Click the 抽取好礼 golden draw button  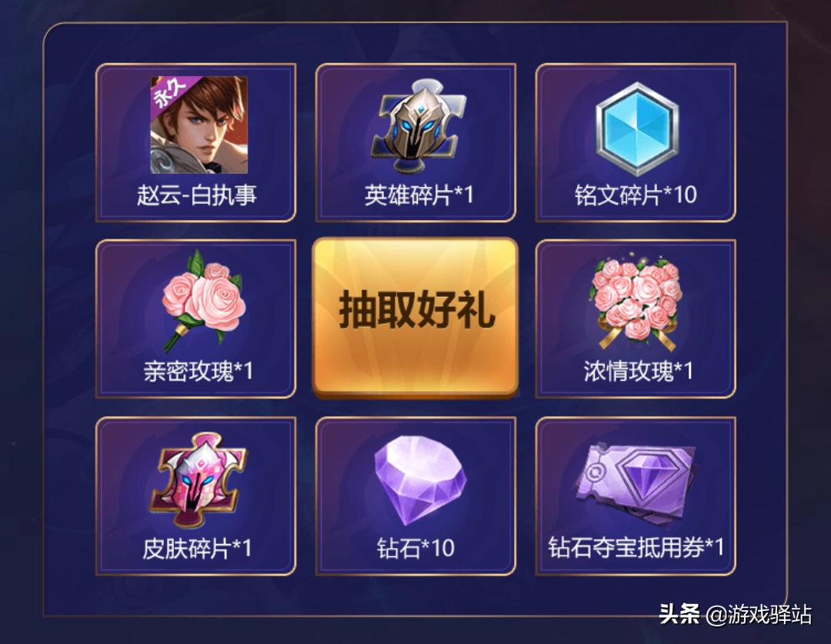point(415,317)
